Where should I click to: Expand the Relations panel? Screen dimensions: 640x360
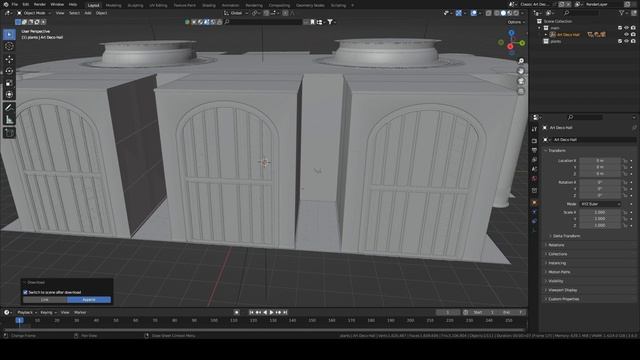[555, 245]
